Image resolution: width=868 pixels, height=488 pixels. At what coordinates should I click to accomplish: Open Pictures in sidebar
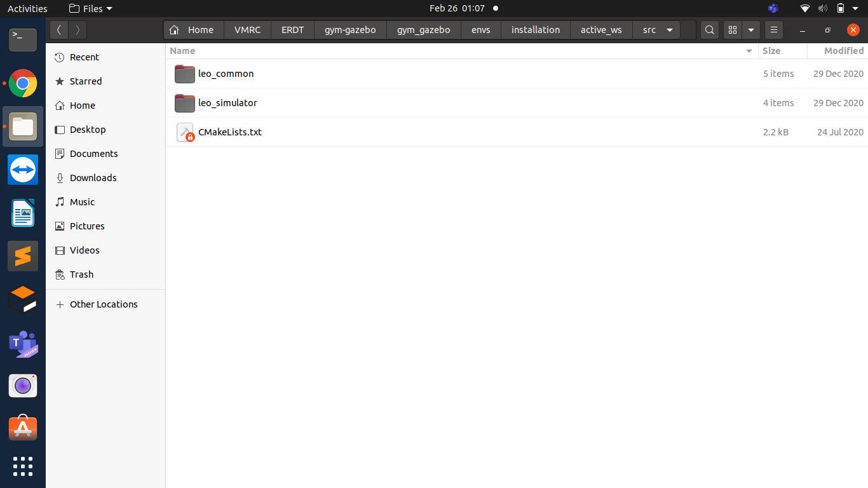[x=105, y=226]
